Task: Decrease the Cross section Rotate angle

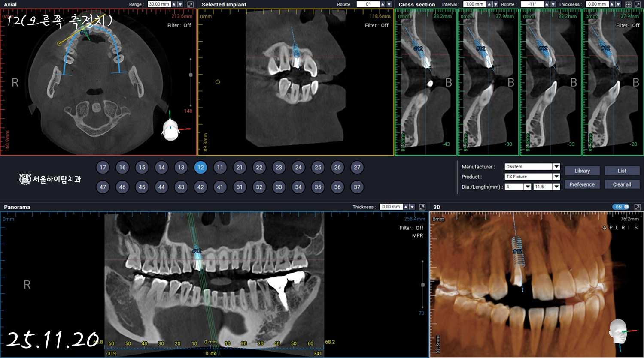Action: click(553, 4)
